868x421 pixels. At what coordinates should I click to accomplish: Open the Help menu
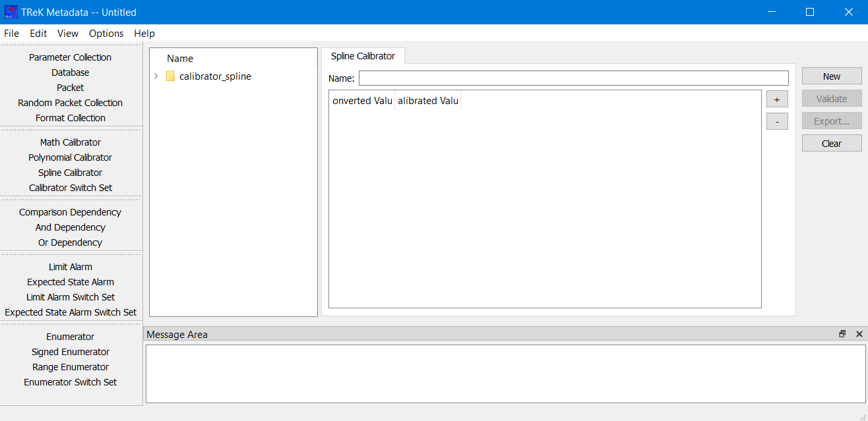144,34
